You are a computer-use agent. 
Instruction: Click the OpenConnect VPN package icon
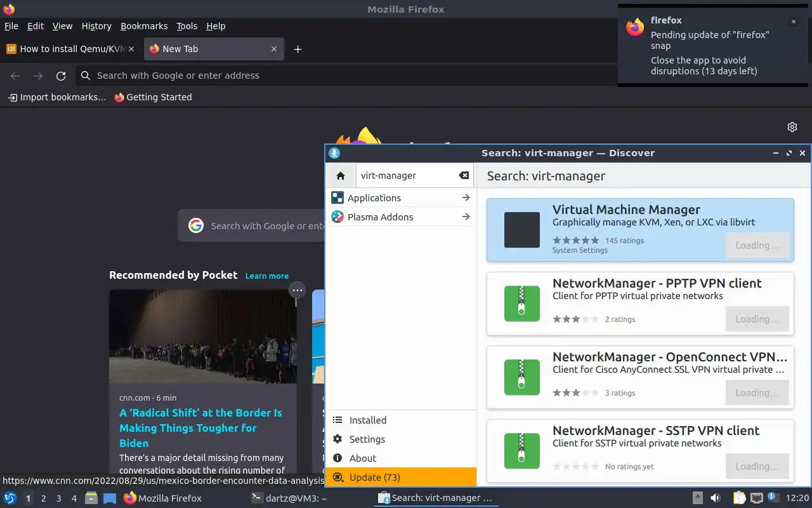tap(522, 377)
